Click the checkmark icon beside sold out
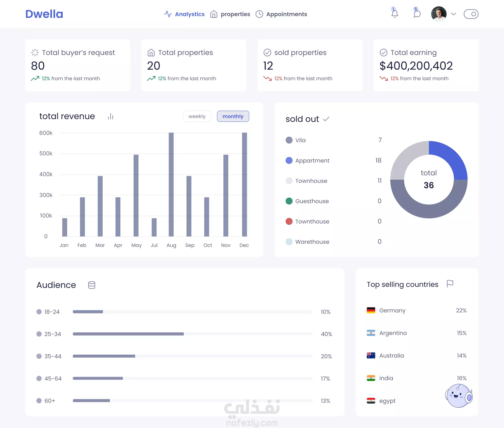The image size is (504, 428). (x=326, y=119)
